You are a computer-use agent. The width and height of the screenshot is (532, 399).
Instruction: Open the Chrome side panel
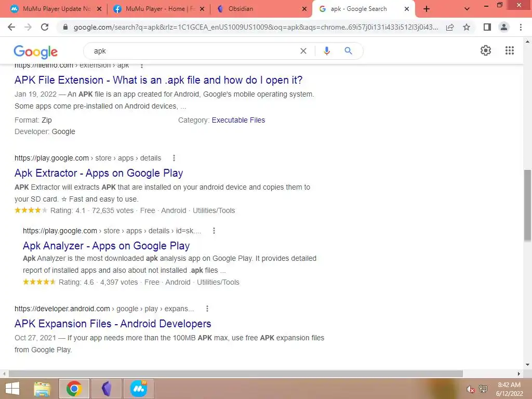pos(487,27)
